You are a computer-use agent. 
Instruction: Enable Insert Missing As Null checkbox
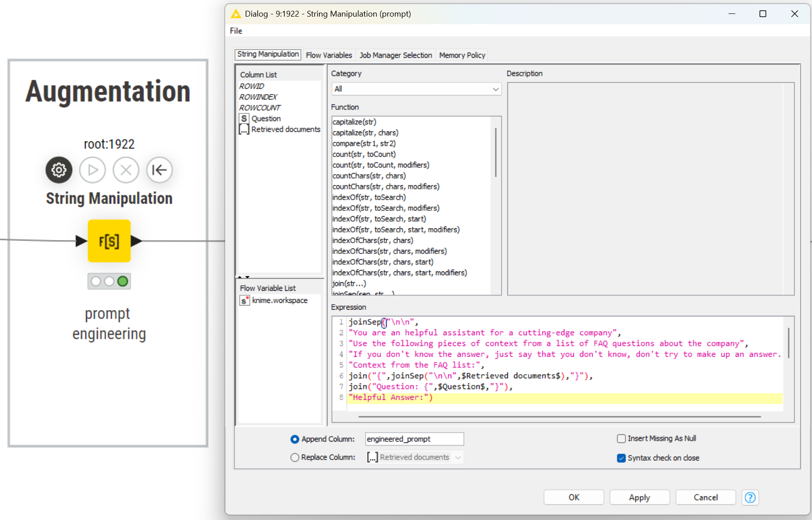pos(621,438)
